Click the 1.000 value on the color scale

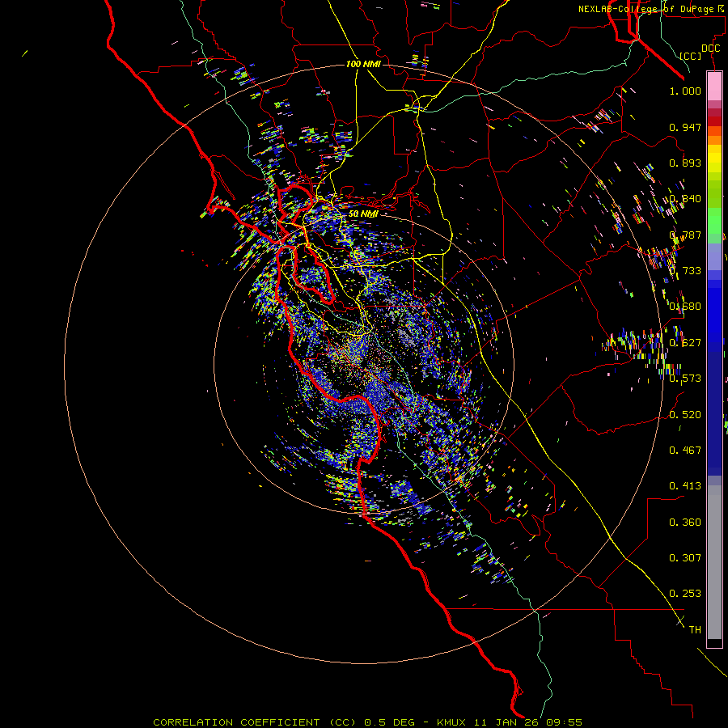[685, 91]
